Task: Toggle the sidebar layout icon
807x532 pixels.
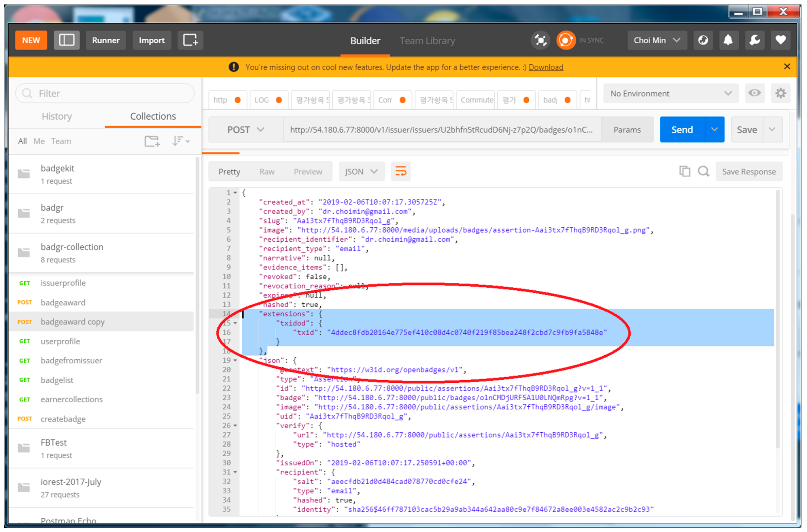Action: click(x=66, y=40)
